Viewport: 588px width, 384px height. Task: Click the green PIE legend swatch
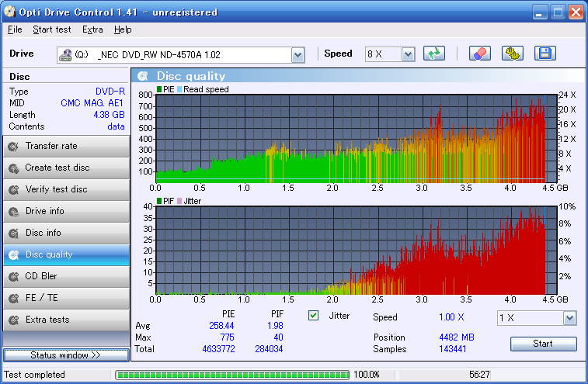pos(159,89)
